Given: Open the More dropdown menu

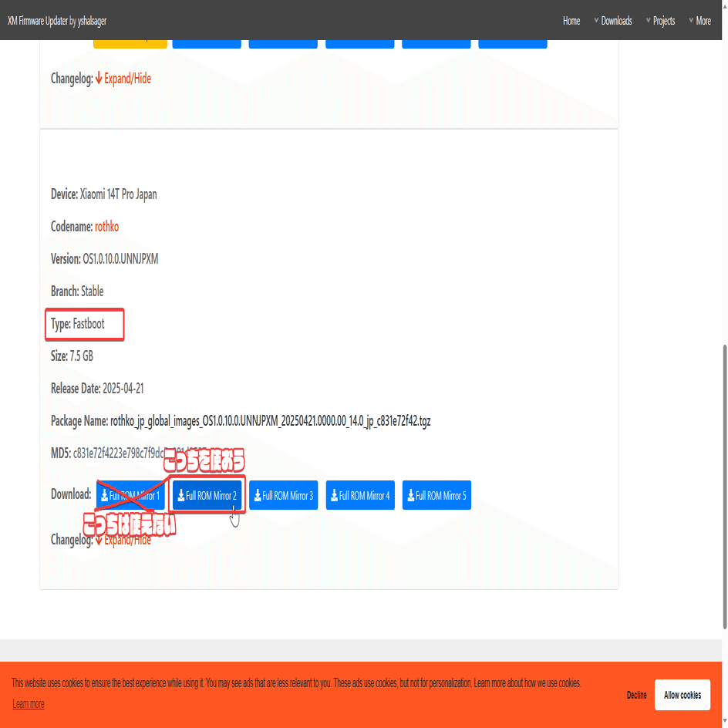Looking at the screenshot, I should pyautogui.click(x=699, y=21).
